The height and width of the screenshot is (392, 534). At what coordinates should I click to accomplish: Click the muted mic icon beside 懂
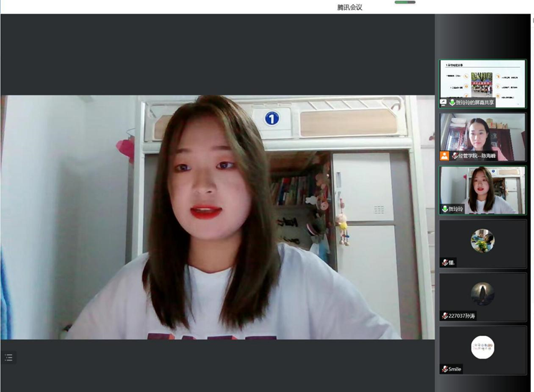point(444,263)
